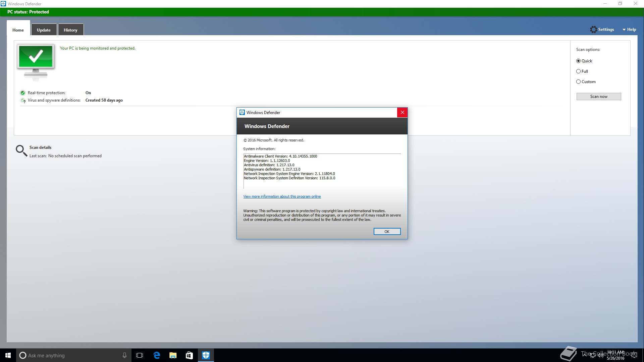Click the Cortana microphone icon

(x=124, y=355)
